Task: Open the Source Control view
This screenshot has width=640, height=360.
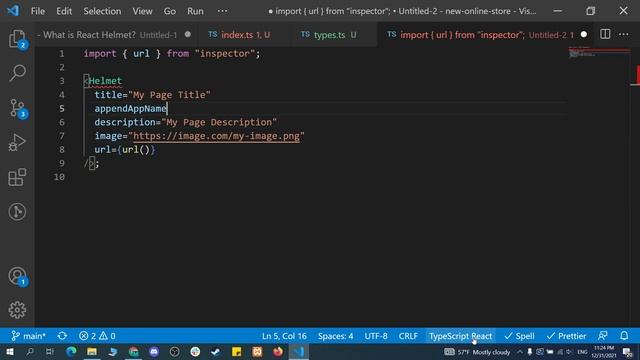Action: (17, 109)
